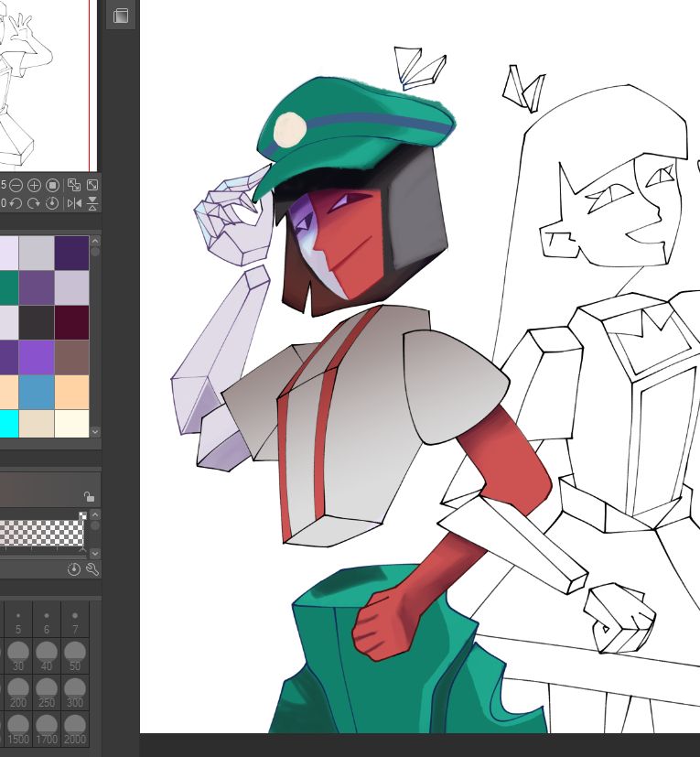Toggle Flip Horizontal in the Navigator
Screen dimensions: 700x757
[74, 203]
